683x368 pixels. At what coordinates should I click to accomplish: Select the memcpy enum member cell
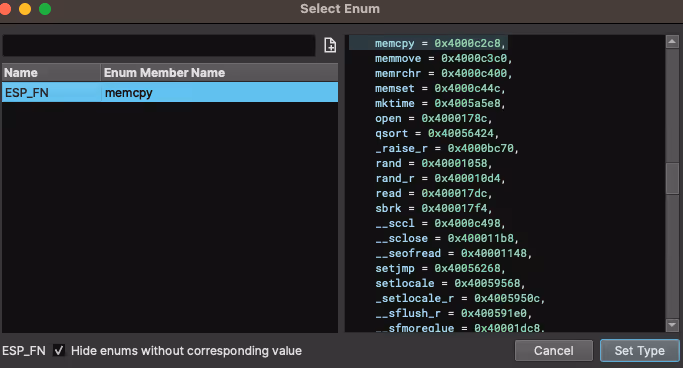pos(220,92)
